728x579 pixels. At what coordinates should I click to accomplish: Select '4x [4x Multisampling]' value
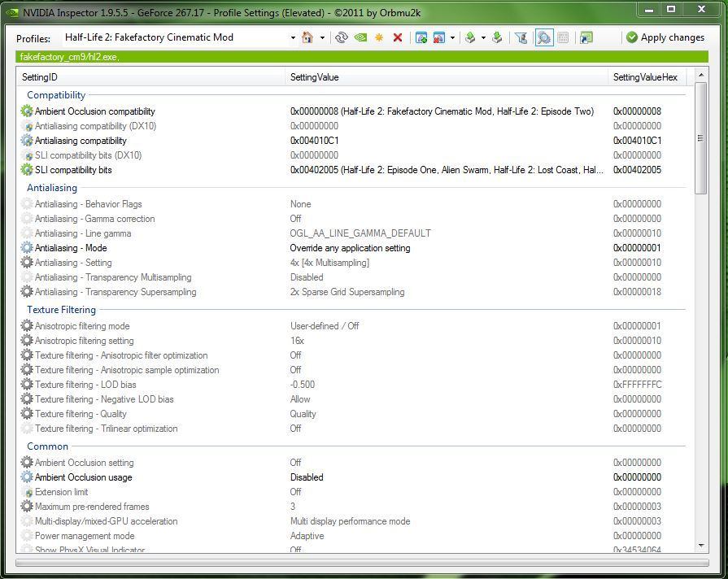click(329, 263)
